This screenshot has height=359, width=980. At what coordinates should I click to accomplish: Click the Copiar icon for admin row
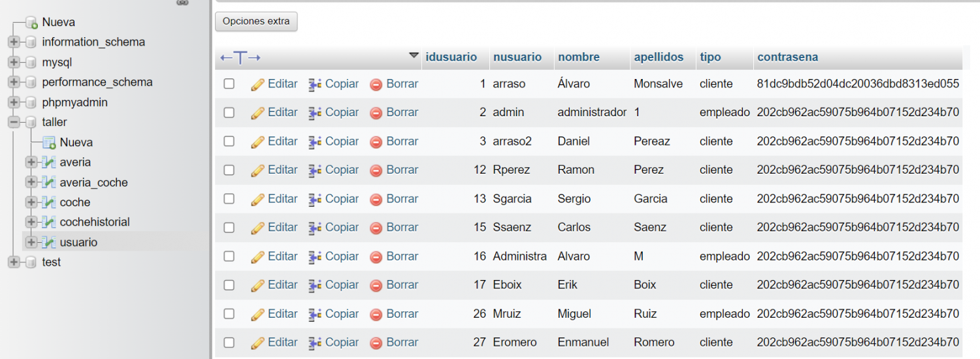[x=315, y=113]
